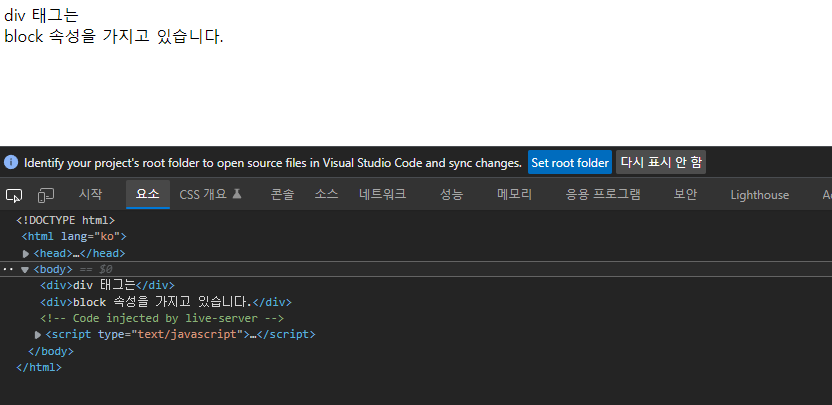The height and width of the screenshot is (405, 832).
Task: Select the first div 'div 태그는' node
Action: pos(107,286)
